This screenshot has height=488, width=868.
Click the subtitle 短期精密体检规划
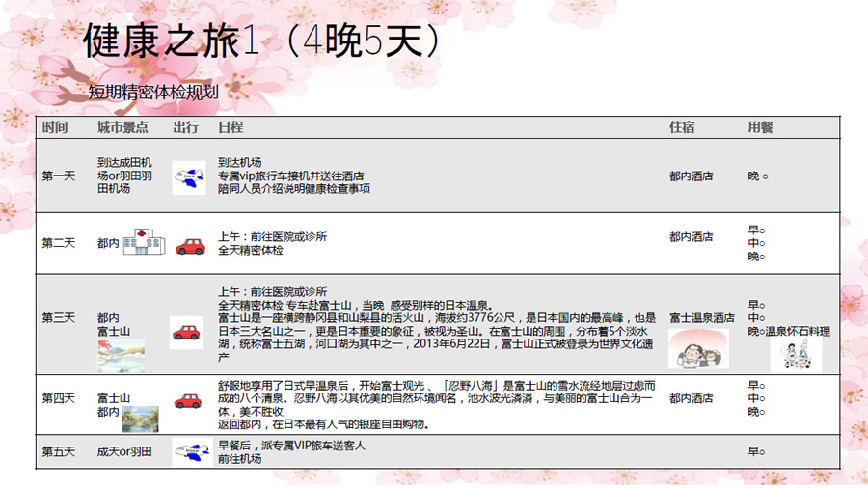point(153,94)
